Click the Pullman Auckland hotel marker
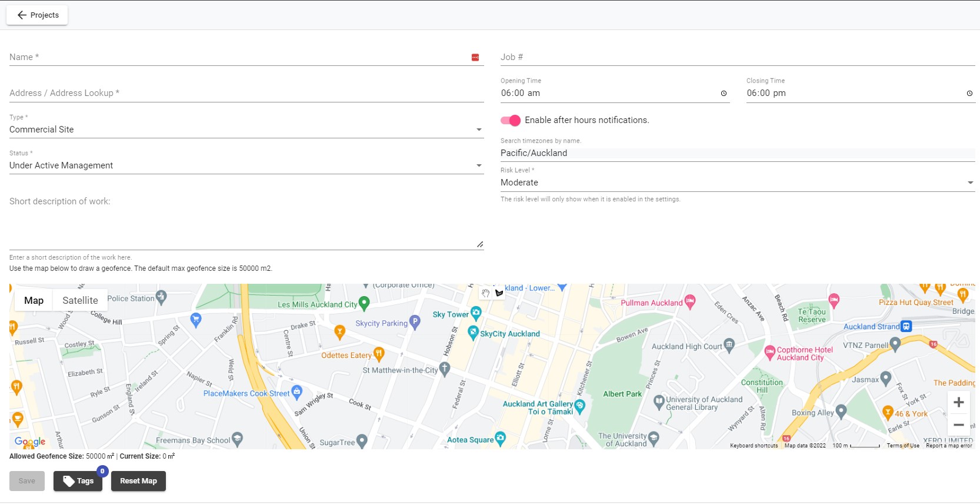Screen dimensions: 980x504 (x=690, y=302)
